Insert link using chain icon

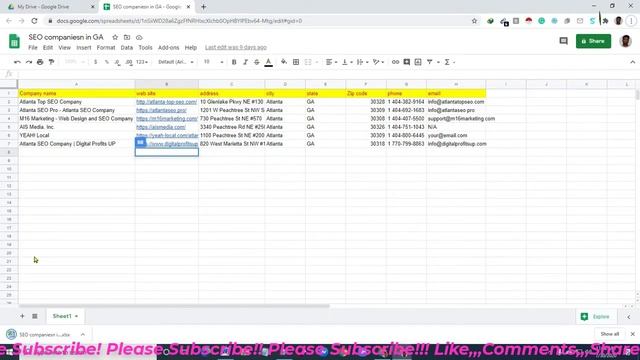395,62
